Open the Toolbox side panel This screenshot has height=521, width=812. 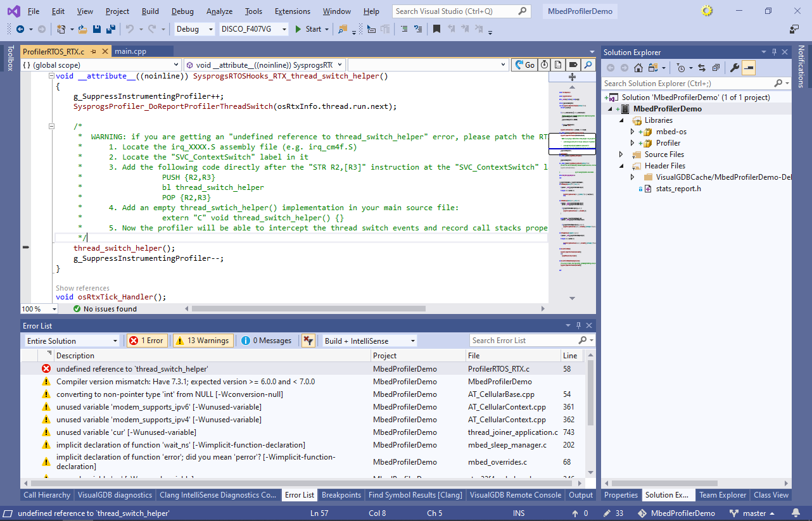[10, 58]
